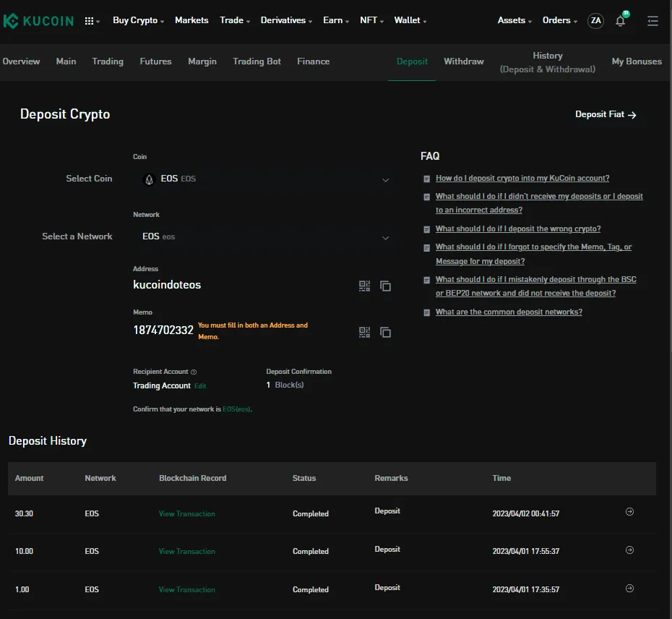Click the EOS coin logo icon

point(149,179)
